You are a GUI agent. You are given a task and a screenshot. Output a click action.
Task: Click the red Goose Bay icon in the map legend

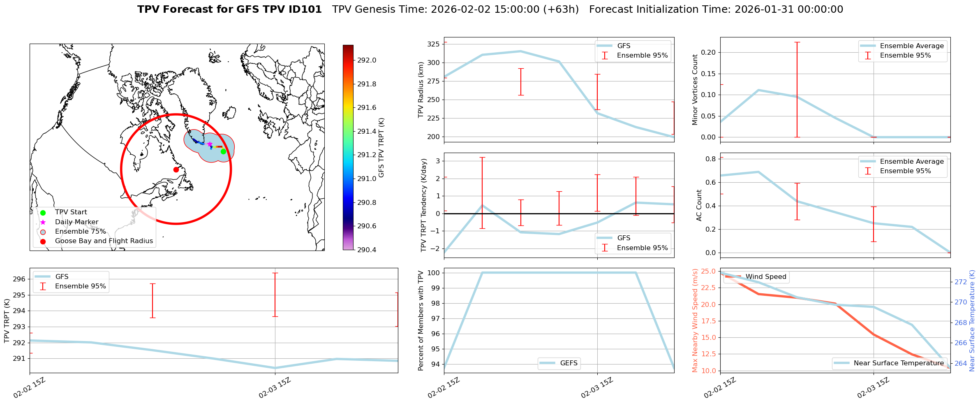click(43, 241)
